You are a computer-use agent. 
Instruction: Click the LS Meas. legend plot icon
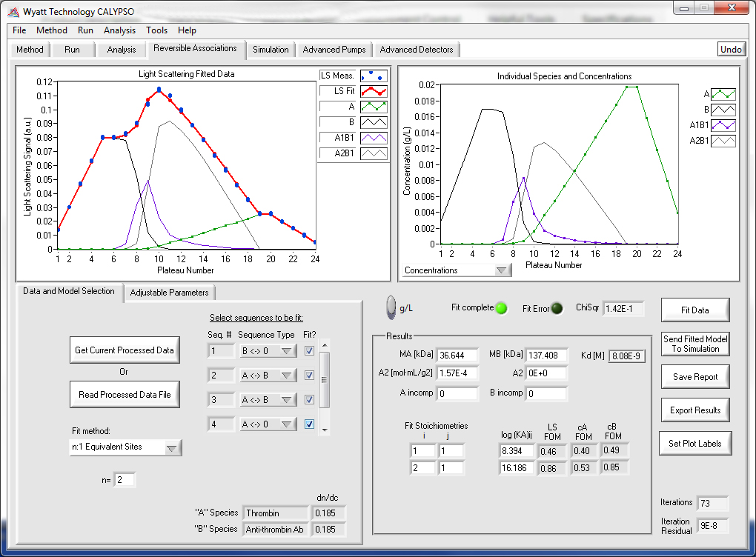click(374, 76)
